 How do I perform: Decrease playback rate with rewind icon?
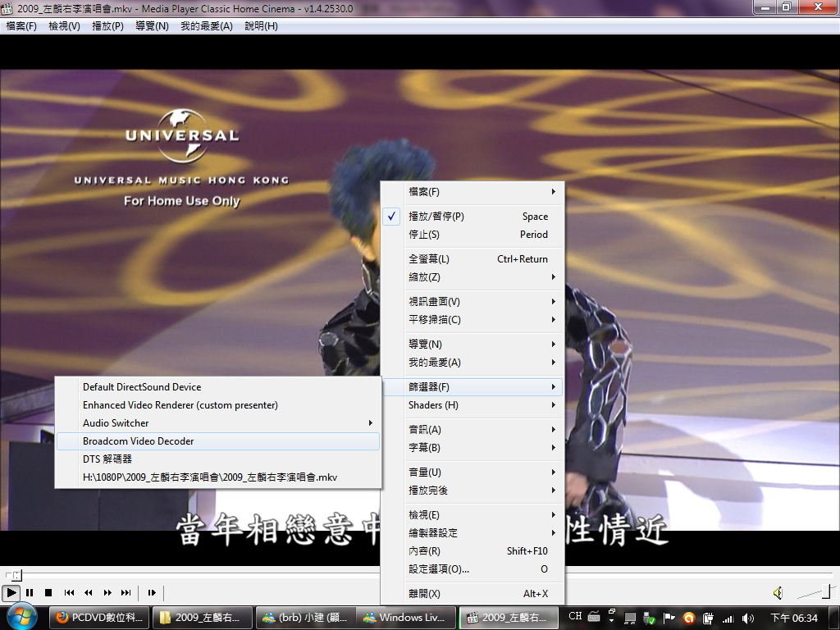[89, 592]
